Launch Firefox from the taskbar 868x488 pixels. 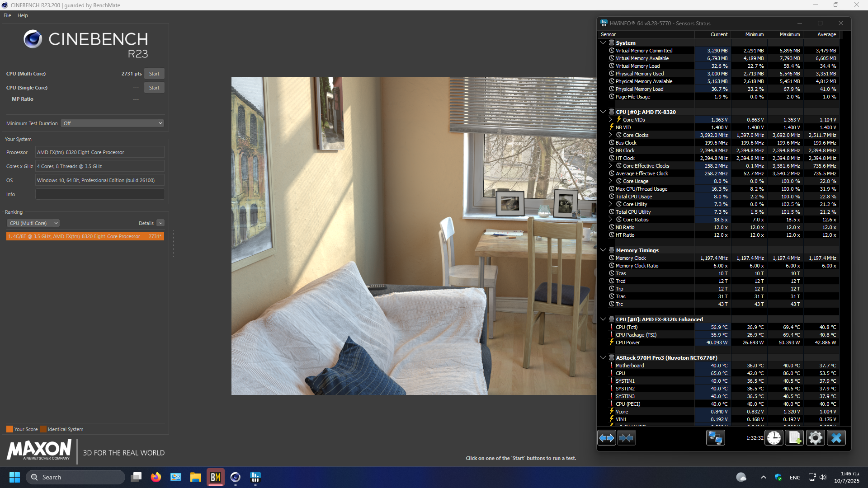[156, 477]
